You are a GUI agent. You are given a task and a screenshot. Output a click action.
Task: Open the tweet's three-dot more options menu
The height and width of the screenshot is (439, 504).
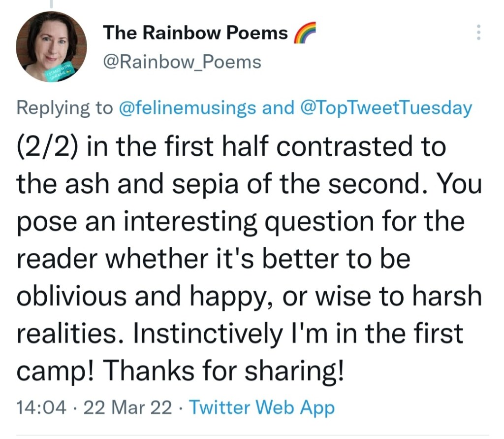[477, 33]
